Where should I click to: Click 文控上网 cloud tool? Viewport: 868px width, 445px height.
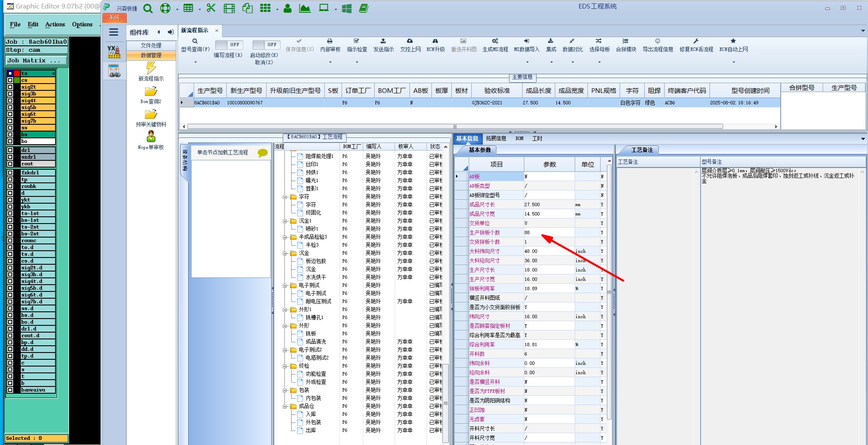click(410, 45)
